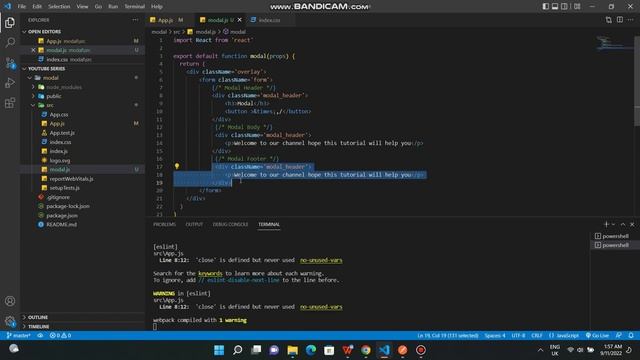
Task: Toggle bottom panel visibility
Action: pyautogui.click(x=555, y=7)
